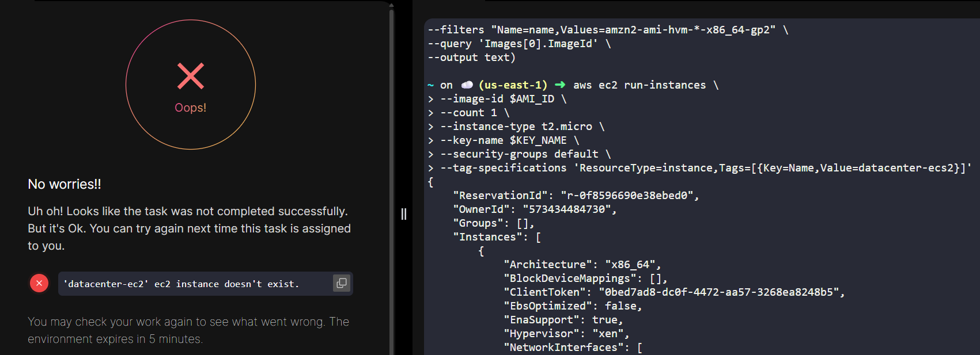Click the ClientToken line in the JSON output

[674, 292]
